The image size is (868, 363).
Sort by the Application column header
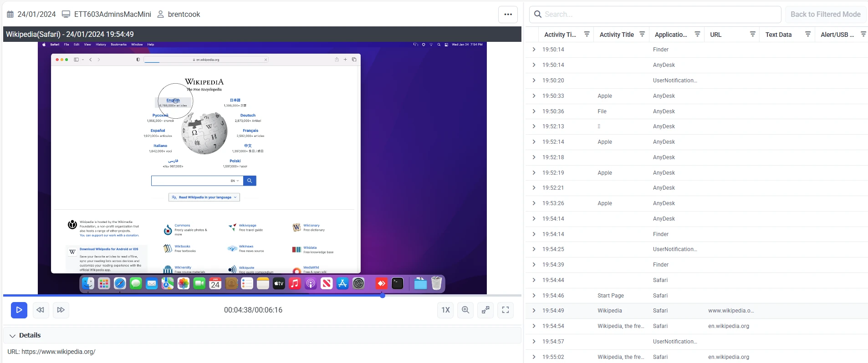670,35
